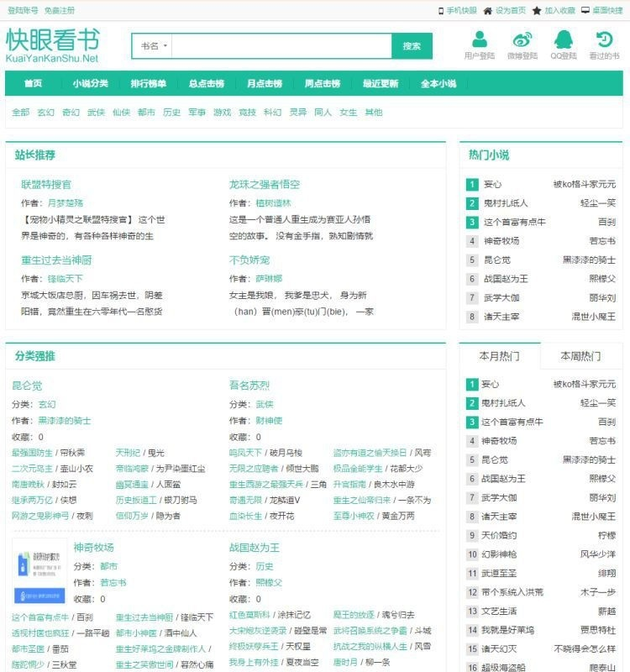The width and height of the screenshot is (630, 672).
Task: Open 排行榜单 in the navigation bar
Action: coord(149,83)
